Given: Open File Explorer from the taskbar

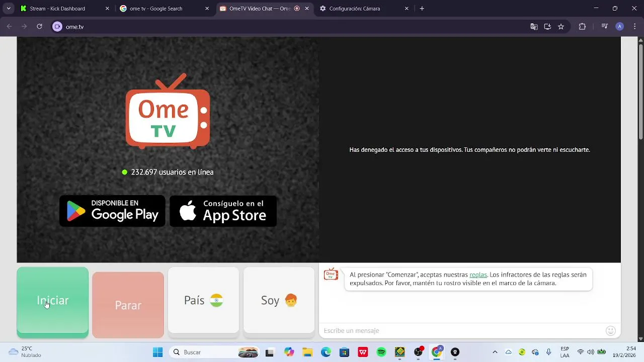Looking at the screenshot, I should 307,352.
